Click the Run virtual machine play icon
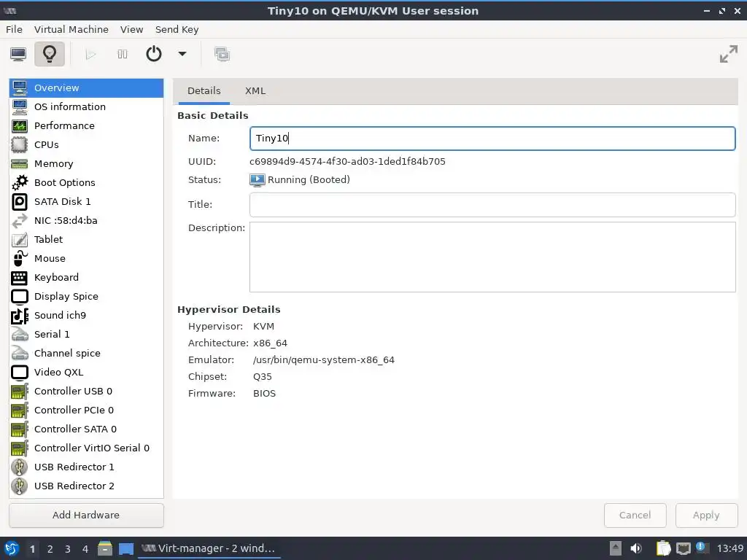The height and width of the screenshot is (560, 747). coord(90,54)
